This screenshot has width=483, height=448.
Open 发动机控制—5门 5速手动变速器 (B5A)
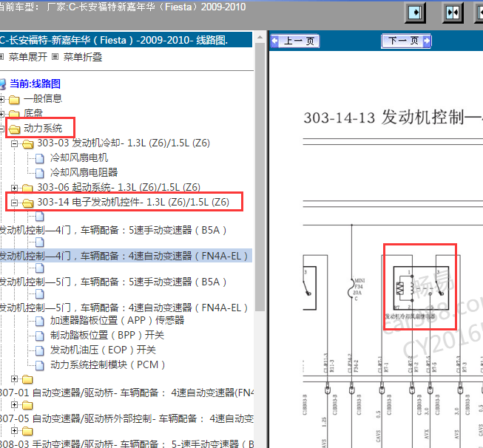pyautogui.click(x=112, y=282)
